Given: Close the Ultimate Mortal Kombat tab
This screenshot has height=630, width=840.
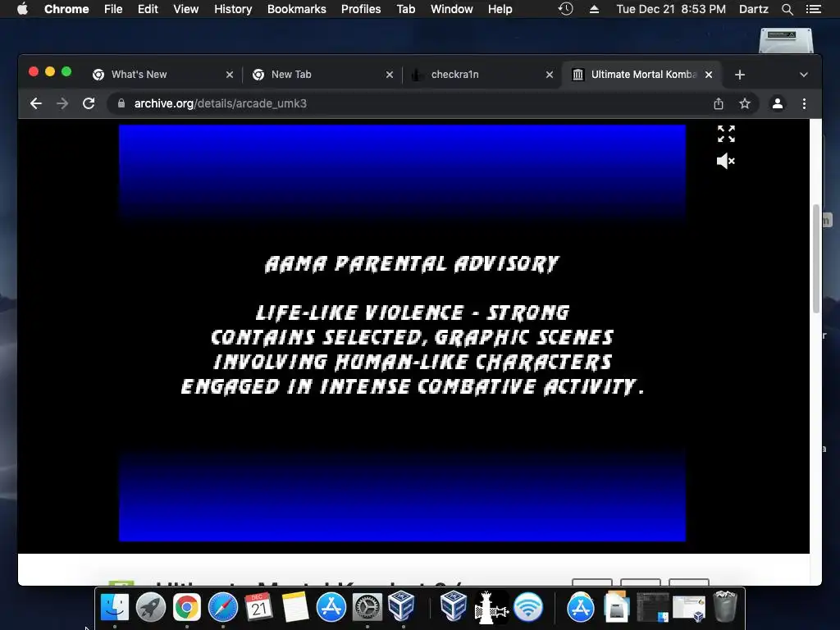Looking at the screenshot, I should [709, 75].
